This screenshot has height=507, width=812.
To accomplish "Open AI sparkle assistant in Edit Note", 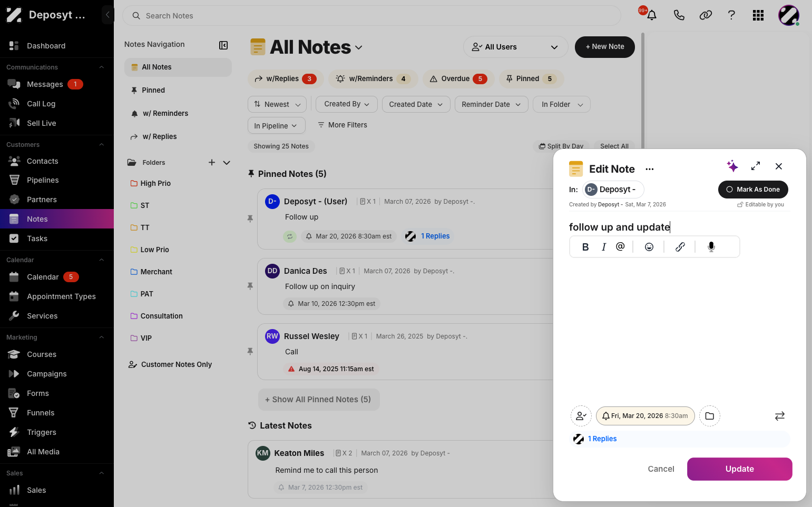I will 732,166.
